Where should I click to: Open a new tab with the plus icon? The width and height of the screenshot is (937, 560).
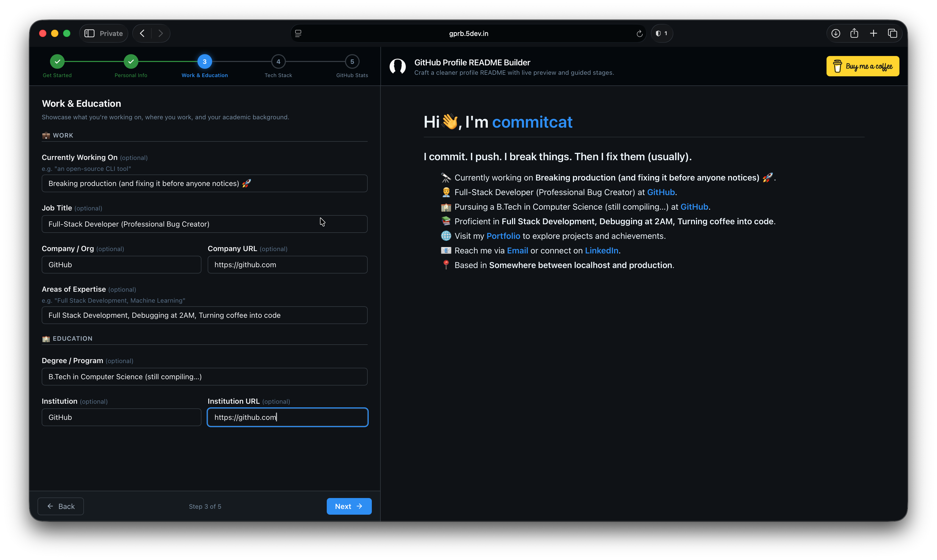874,33
